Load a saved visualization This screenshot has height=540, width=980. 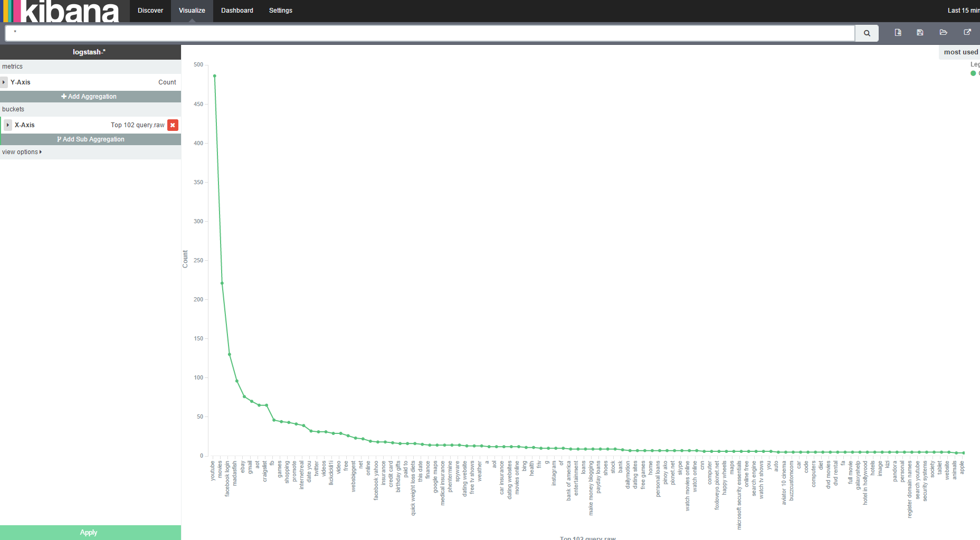[944, 32]
